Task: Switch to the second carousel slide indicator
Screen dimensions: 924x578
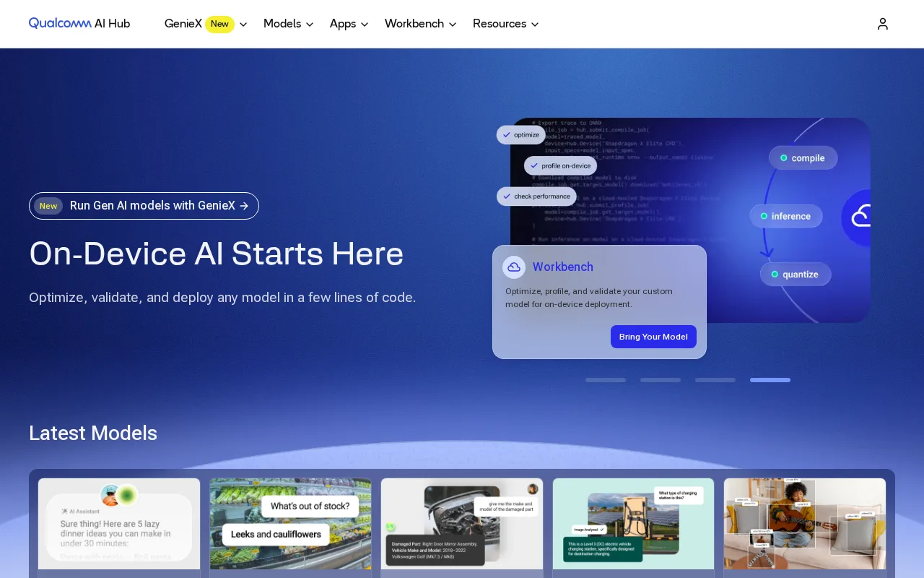Action: (661, 380)
